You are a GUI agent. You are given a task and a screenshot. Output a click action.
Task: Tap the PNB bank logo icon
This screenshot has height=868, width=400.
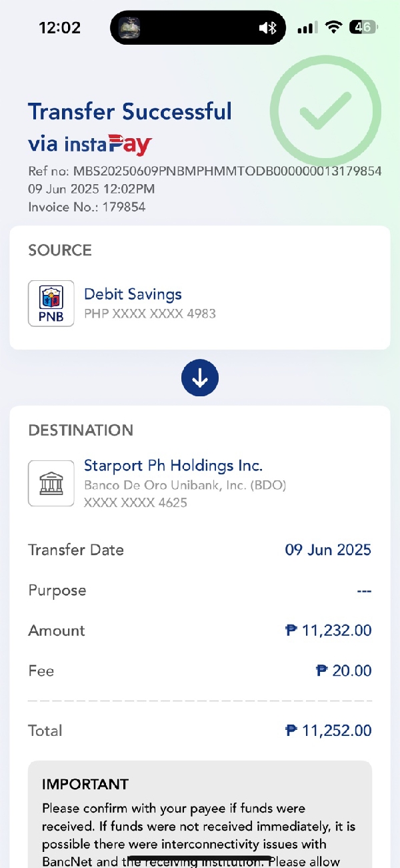(51, 304)
